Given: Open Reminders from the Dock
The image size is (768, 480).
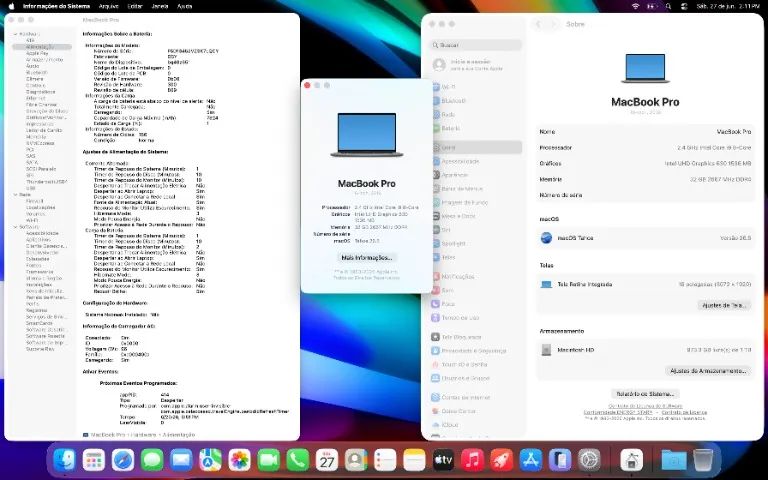Looking at the screenshot, I should click(385, 460).
